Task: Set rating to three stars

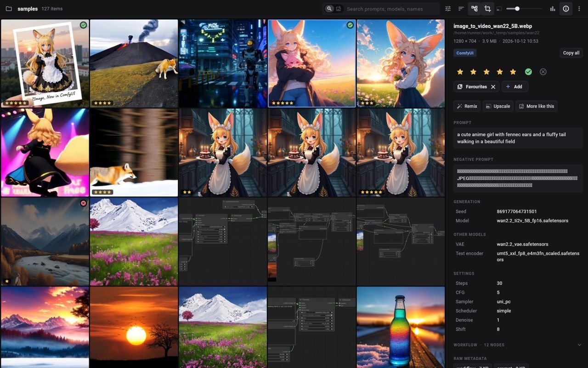Action: pyautogui.click(x=486, y=72)
